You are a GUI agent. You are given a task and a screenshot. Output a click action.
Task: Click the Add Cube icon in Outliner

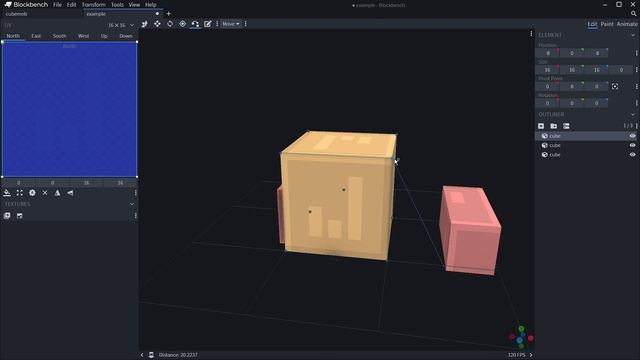(541, 126)
